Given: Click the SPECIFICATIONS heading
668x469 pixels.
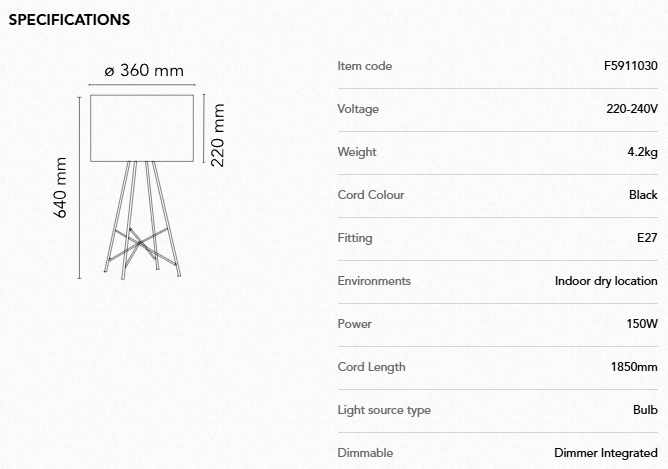Looking at the screenshot, I should [69, 20].
